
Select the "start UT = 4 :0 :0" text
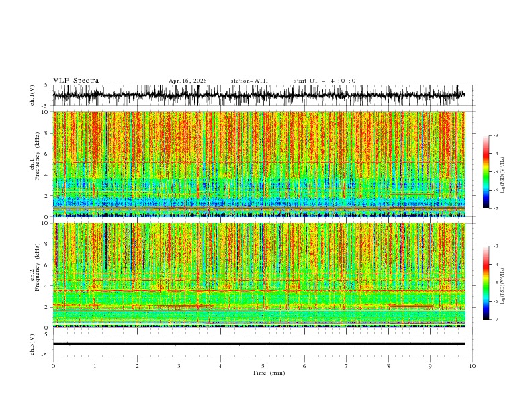(x=324, y=81)
